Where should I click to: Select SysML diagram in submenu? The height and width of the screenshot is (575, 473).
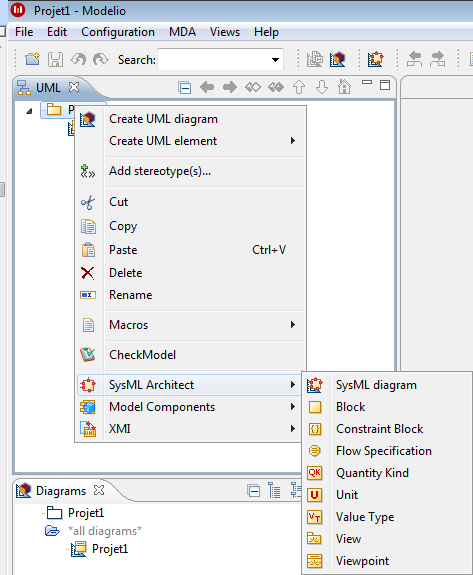tap(387, 385)
